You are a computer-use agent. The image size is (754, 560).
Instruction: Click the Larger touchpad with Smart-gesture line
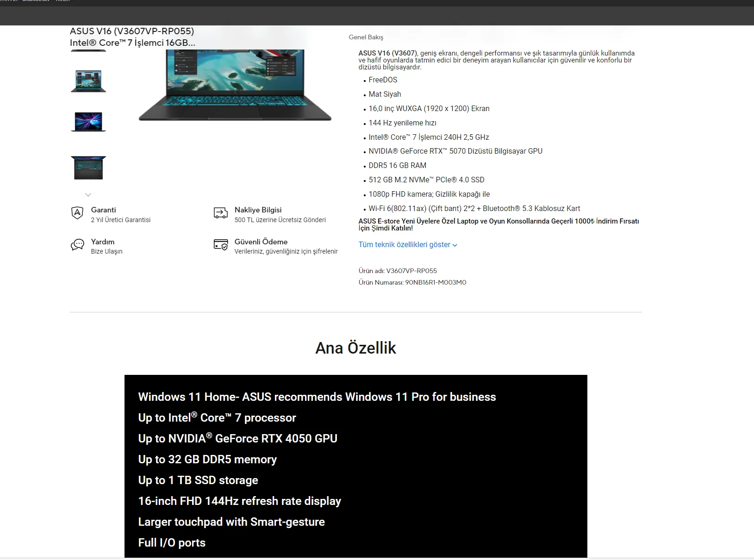(231, 522)
